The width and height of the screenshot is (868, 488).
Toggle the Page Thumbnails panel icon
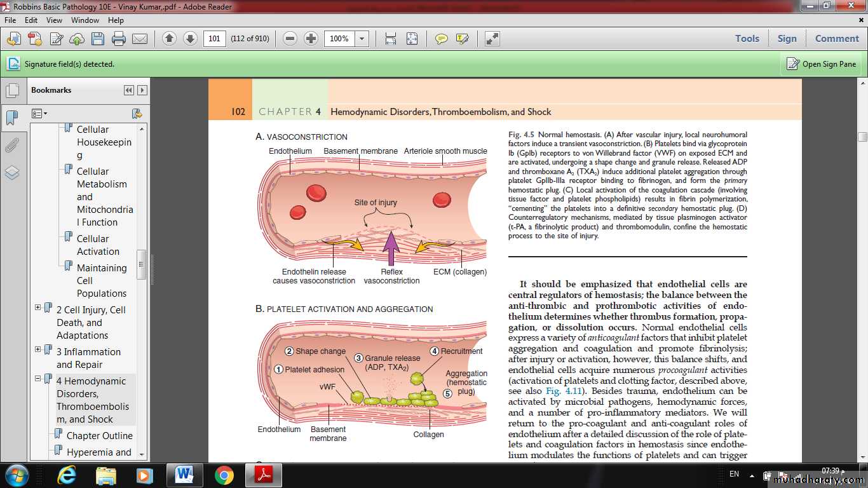pyautogui.click(x=12, y=90)
